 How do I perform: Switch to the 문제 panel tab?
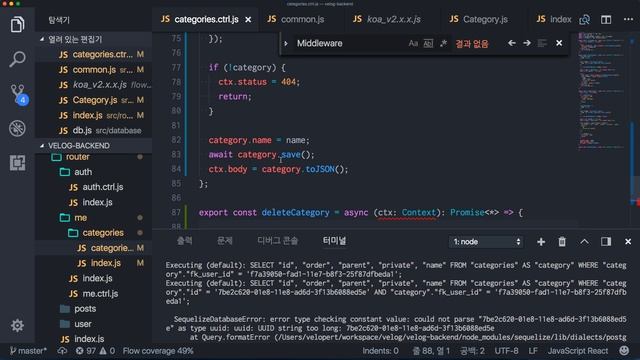224,241
